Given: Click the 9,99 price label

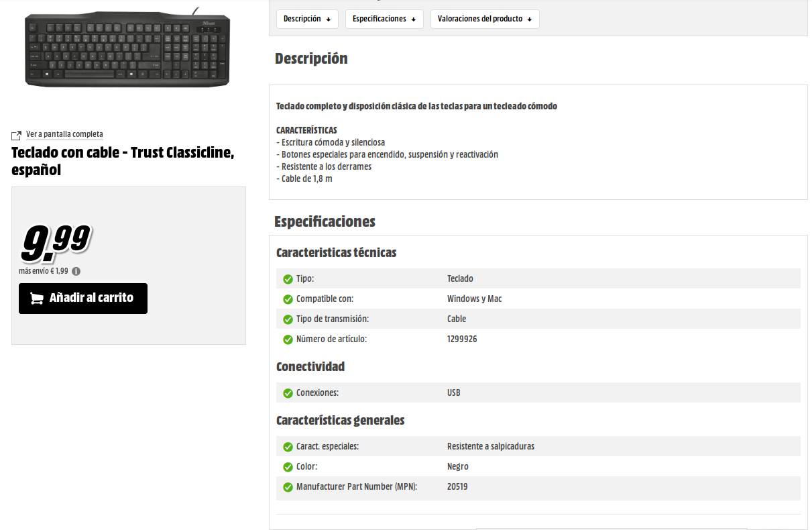Looking at the screenshot, I should click(56, 243).
